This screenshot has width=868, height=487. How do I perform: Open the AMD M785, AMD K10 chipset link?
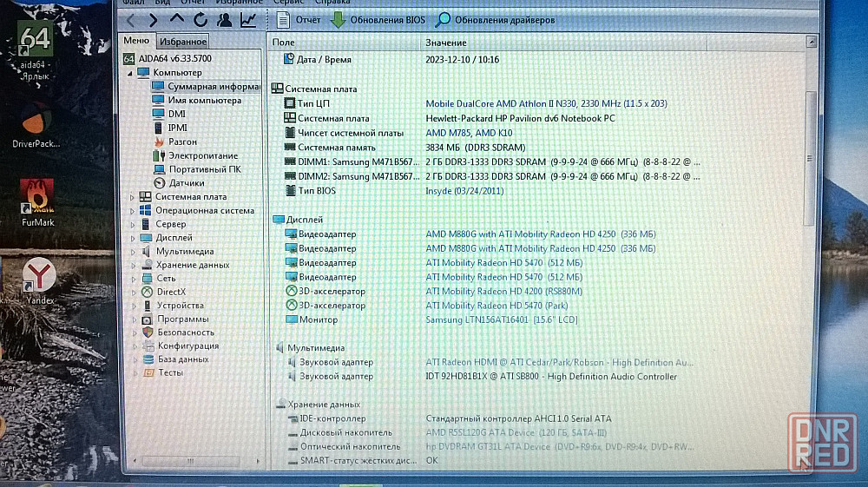point(469,133)
